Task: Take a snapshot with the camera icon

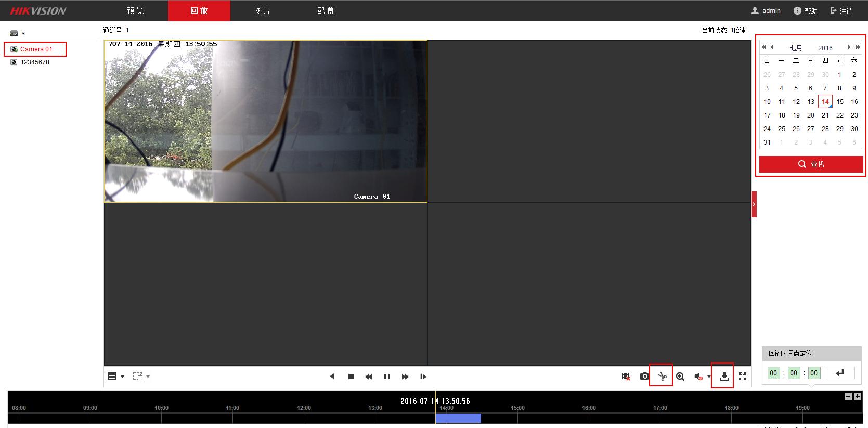Action: 644,376
